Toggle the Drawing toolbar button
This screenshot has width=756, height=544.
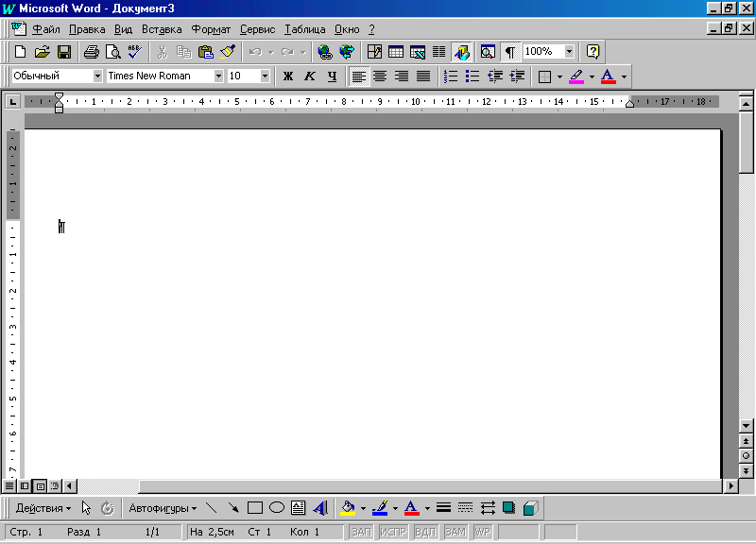pos(462,52)
